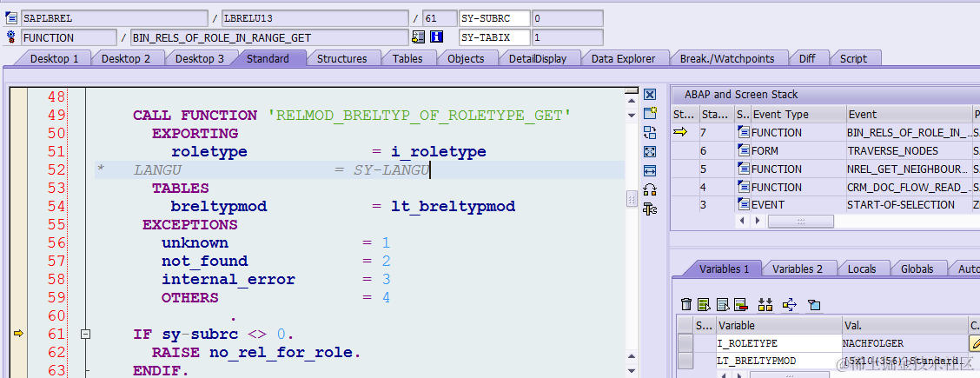
Task: Click the SAPLBREL program field
Action: (x=114, y=18)
